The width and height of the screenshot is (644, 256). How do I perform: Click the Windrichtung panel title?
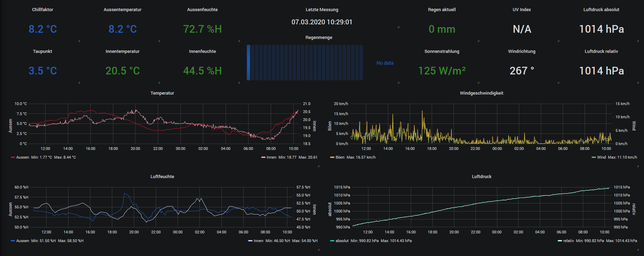[522, 51]
